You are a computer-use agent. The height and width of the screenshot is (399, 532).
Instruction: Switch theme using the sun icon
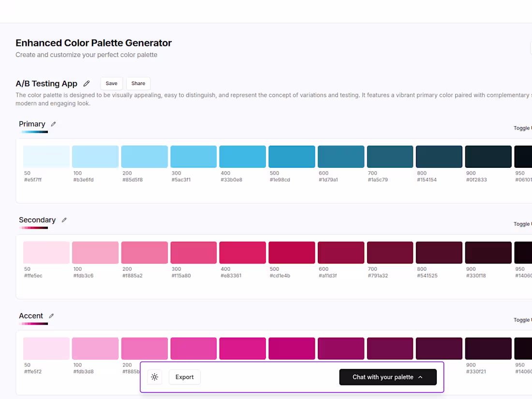154,377
